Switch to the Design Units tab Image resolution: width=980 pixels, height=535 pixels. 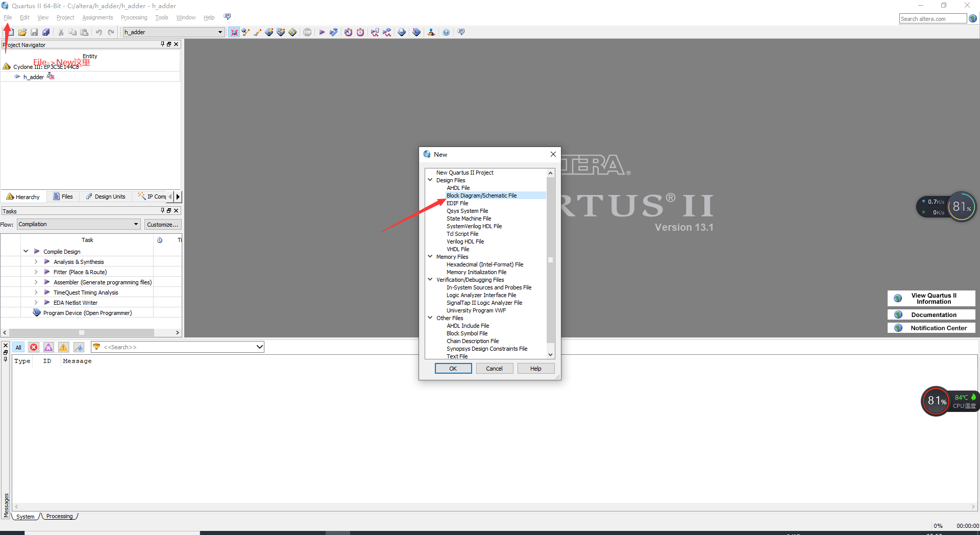(106, 197)
